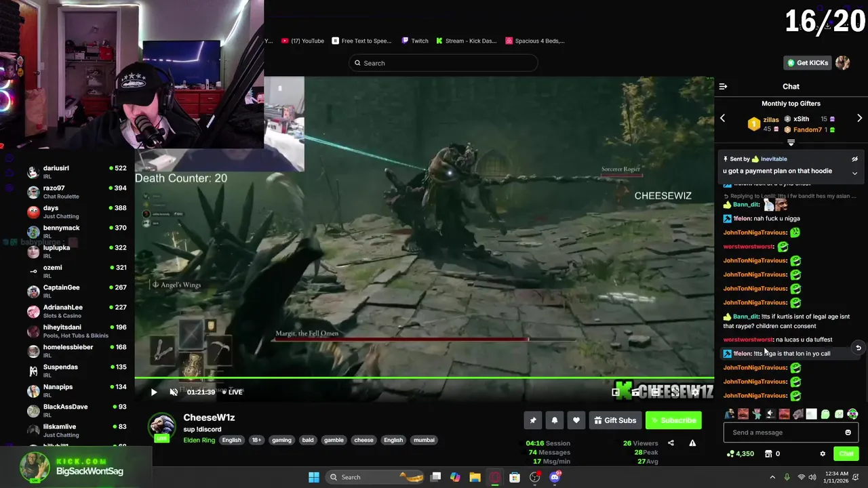Click the share icon near Viewers

[x=671, y=443]
